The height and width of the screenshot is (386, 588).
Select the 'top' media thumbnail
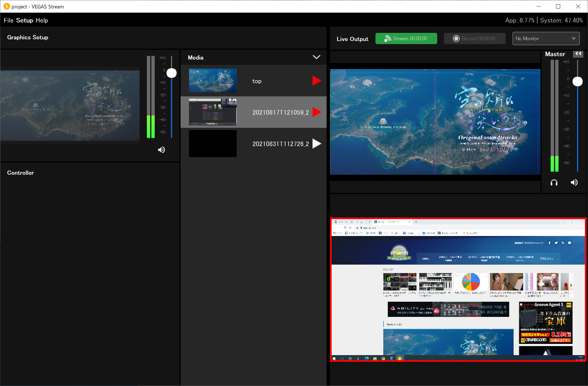(x=213, y=81)
